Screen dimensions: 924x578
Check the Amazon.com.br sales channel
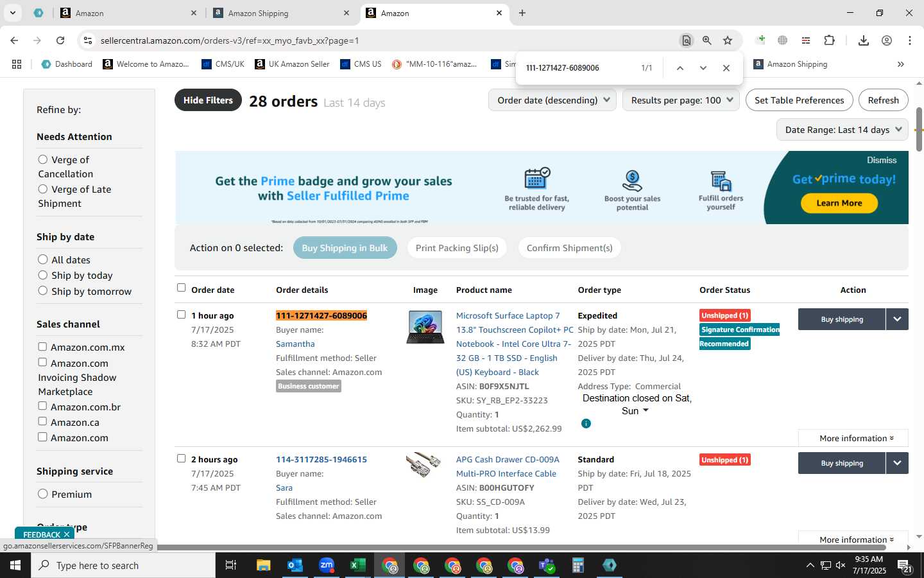pos(42,406)
